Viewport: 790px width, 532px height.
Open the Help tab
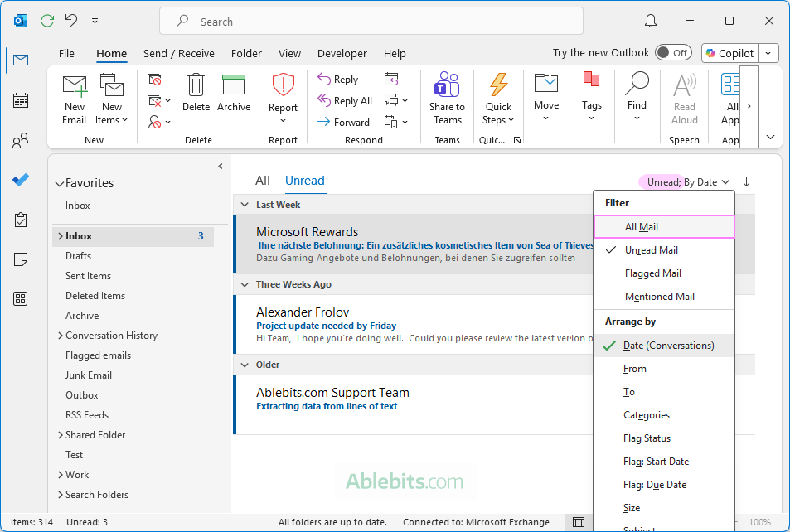395,53
